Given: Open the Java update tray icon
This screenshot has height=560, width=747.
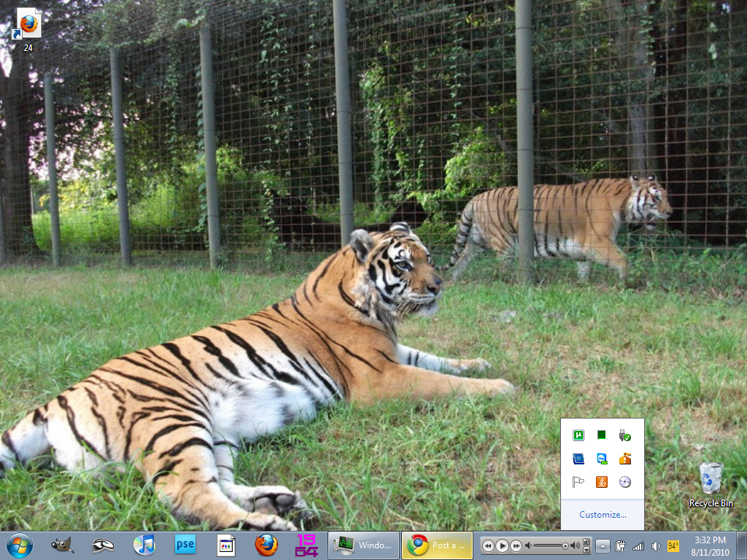Looking at the screenshot, I should (602, 482).
